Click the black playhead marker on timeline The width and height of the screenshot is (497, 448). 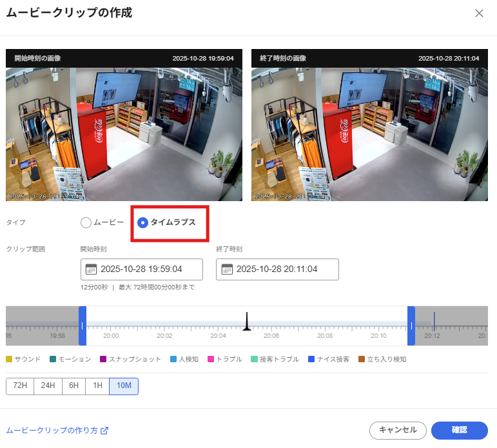coord(247,322)
